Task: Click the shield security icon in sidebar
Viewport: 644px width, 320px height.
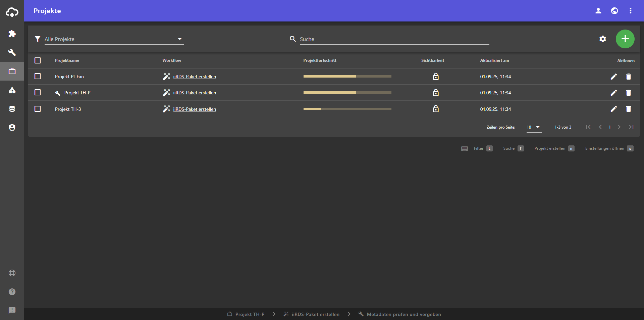Action: [12, 128]
